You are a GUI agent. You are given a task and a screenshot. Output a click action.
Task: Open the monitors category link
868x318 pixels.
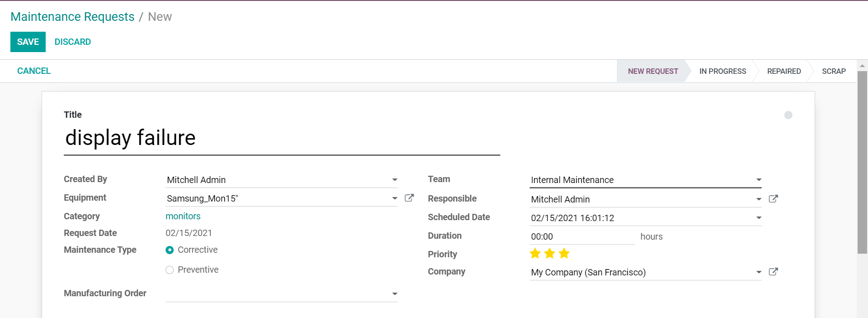pyautogui.click(x=183, y=216)
